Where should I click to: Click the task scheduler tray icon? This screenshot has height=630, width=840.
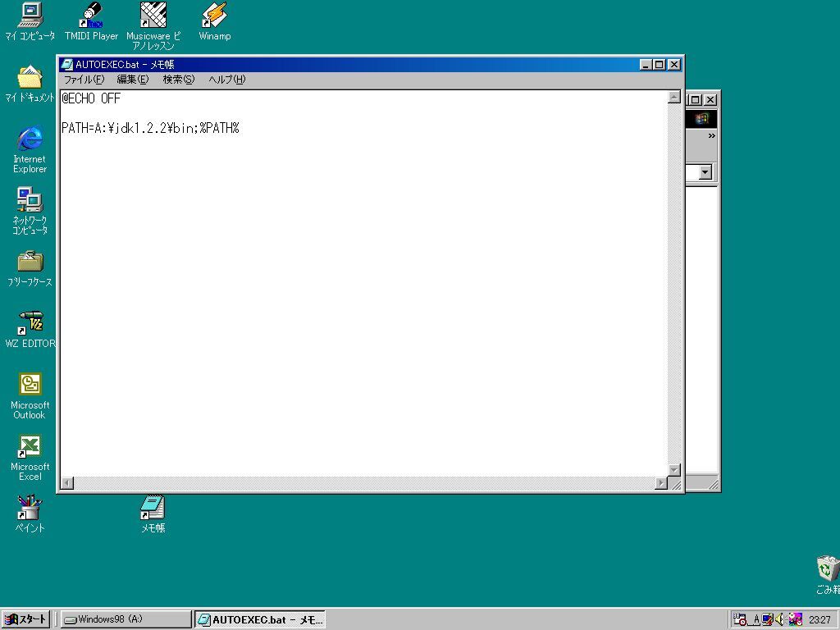tap(739, 619)
